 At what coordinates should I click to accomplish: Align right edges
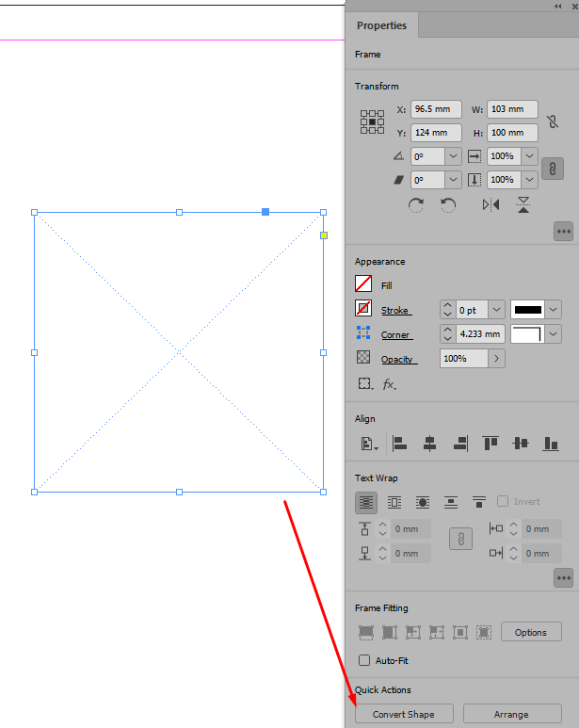(460, 444)
